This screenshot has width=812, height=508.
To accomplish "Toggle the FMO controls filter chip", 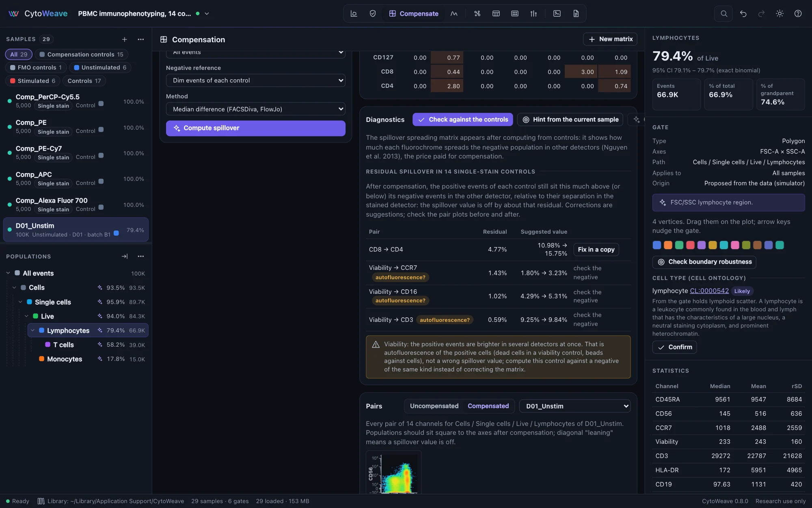I will coord(36,67).
